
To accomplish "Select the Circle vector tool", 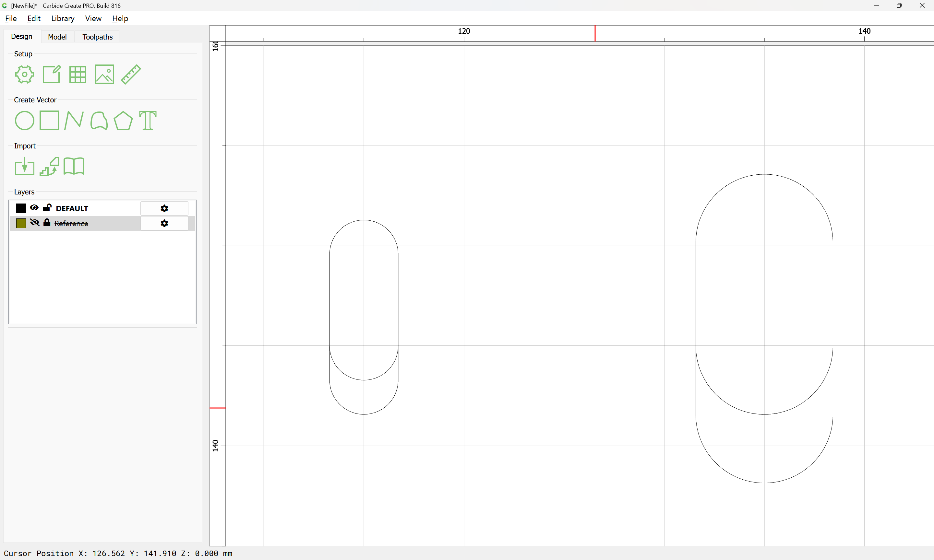I will (x=24, y=121).
